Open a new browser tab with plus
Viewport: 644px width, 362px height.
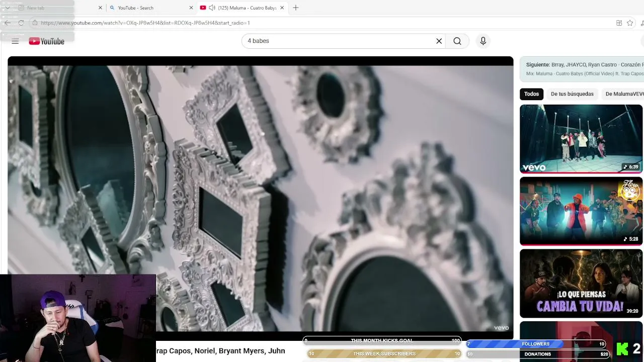click(296, 8)
